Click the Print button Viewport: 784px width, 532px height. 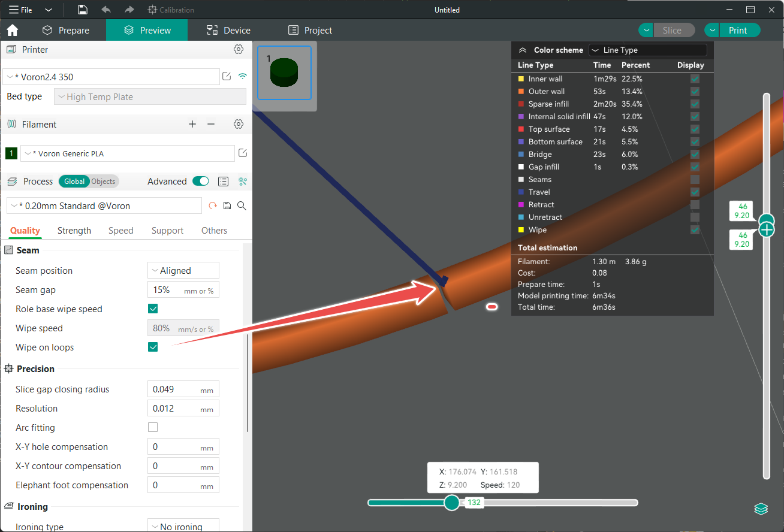coord(740,29)
